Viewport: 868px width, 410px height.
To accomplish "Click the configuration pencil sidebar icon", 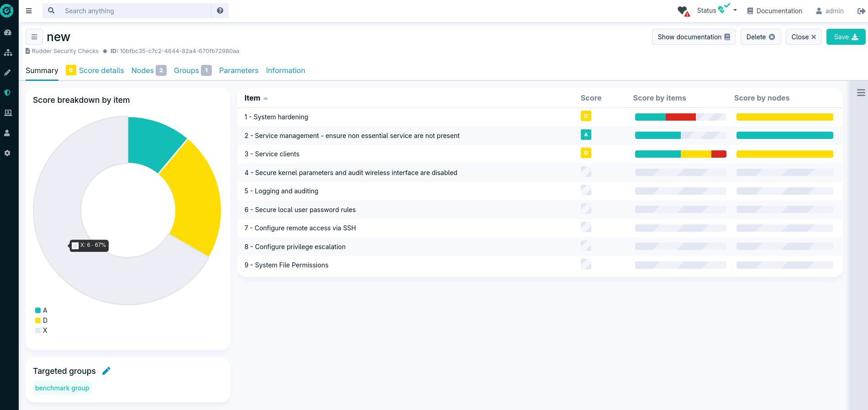I will [8, 73].
